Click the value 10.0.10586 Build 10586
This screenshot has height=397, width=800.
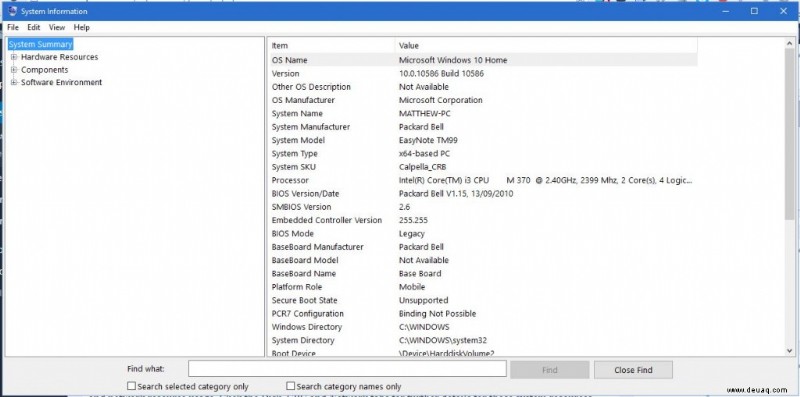point(441,73)
